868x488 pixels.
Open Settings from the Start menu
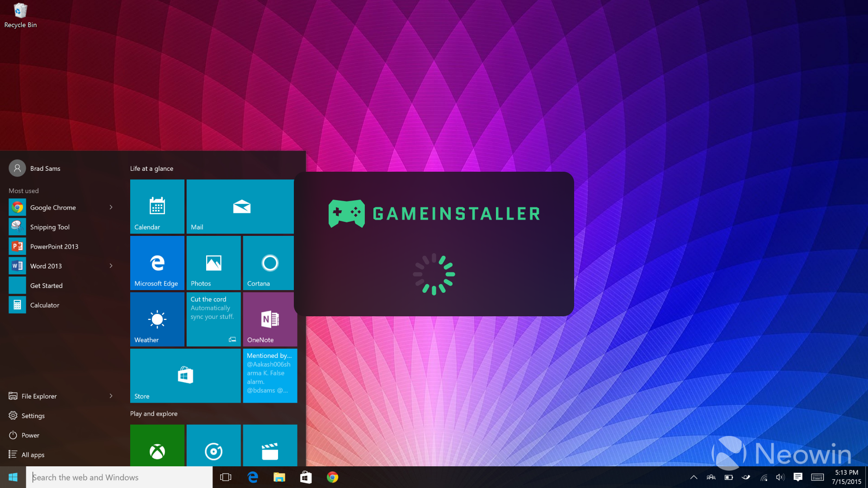[x=33, y=416]
